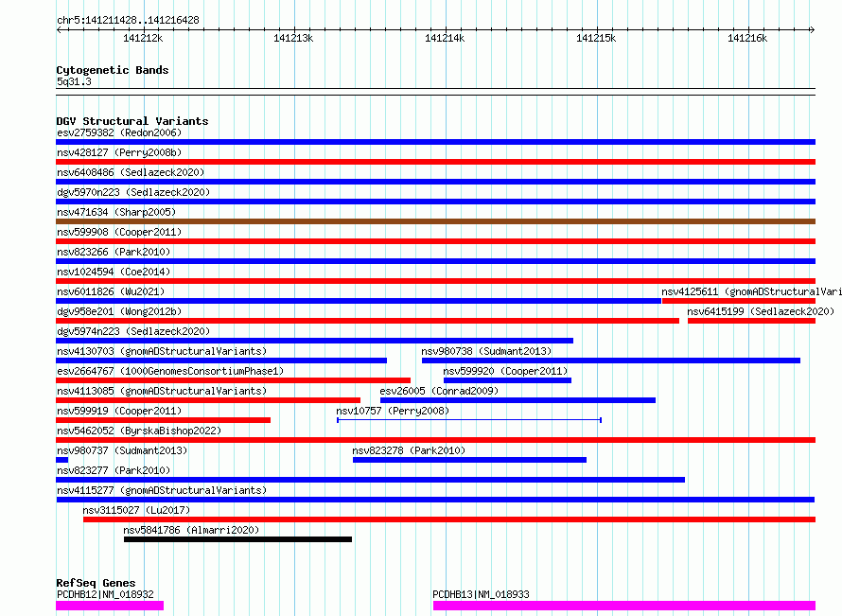Image resolution: width=842 pixels, height=616 pixels.
Task: Click the ruler's left arrow end
Action: (x=59, y=30)
